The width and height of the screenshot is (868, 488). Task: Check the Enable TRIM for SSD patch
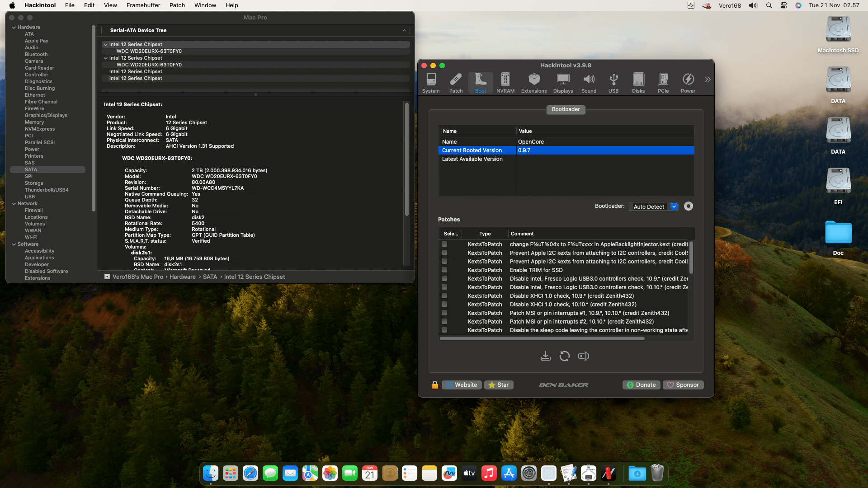[444, 270]
